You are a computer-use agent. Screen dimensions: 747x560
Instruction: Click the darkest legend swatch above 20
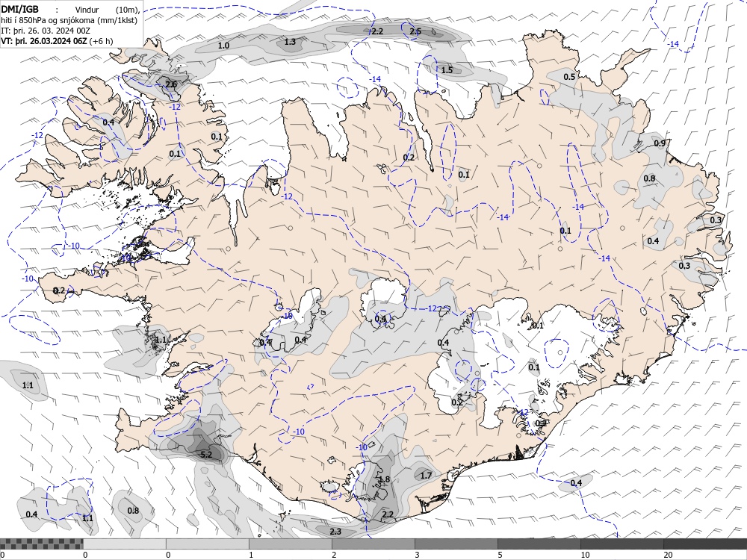pos(705,544)
